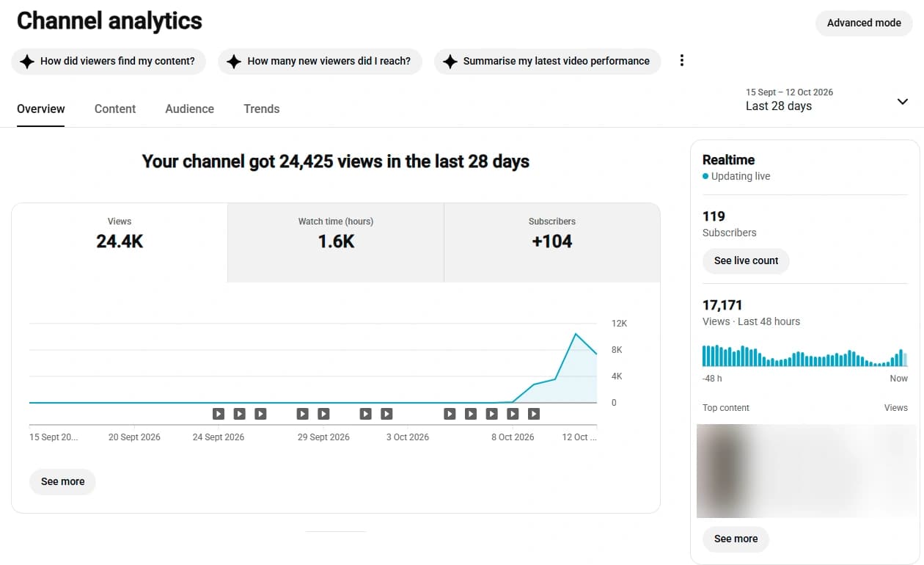Click the '3 Oct 2026' axis date
This screenshot has width=924, height=565.
click(408, 437)
